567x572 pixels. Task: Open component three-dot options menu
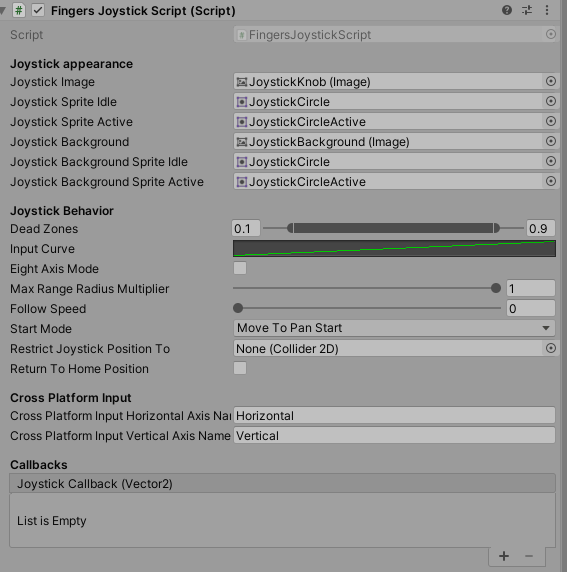pos(547,10)
